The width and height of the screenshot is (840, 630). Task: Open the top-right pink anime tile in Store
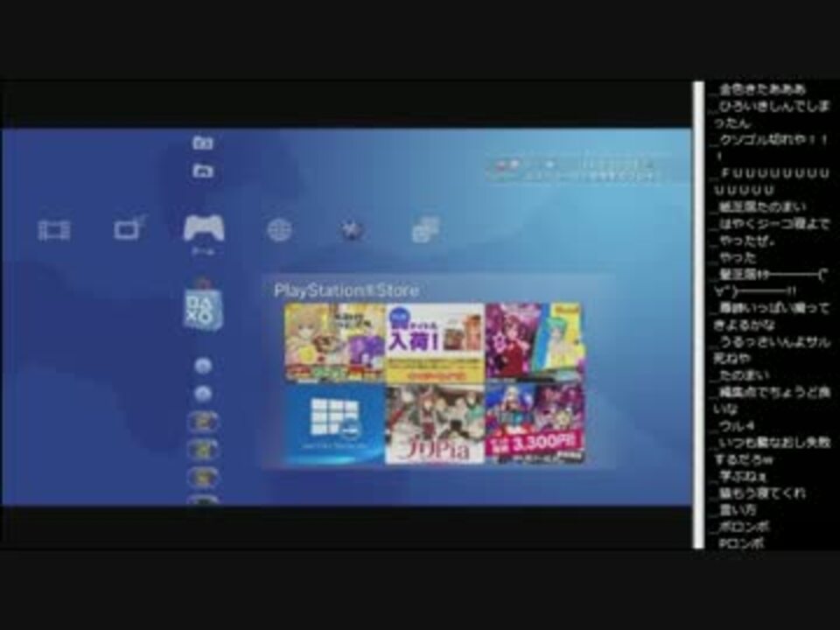tap(535, 343)
